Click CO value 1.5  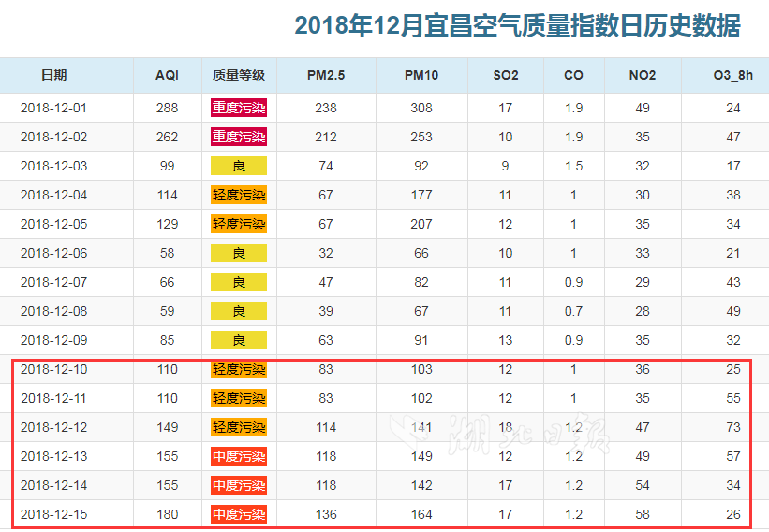pos(573,166)
